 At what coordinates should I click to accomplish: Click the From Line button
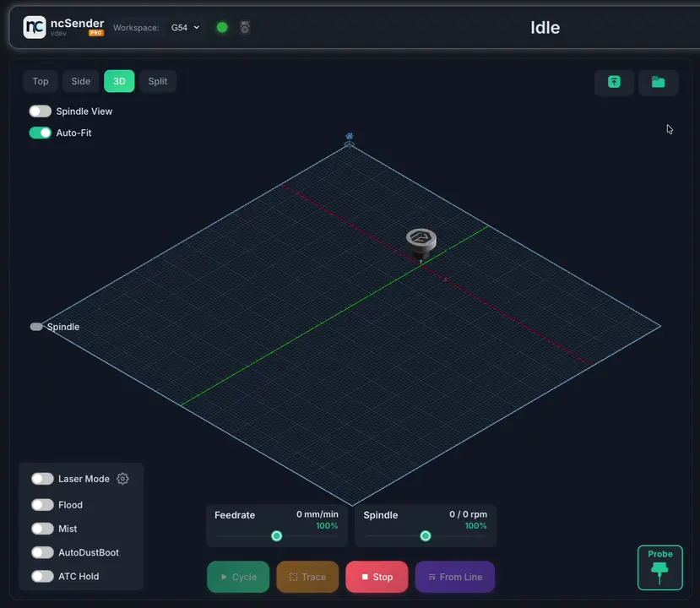pos(455,577)
